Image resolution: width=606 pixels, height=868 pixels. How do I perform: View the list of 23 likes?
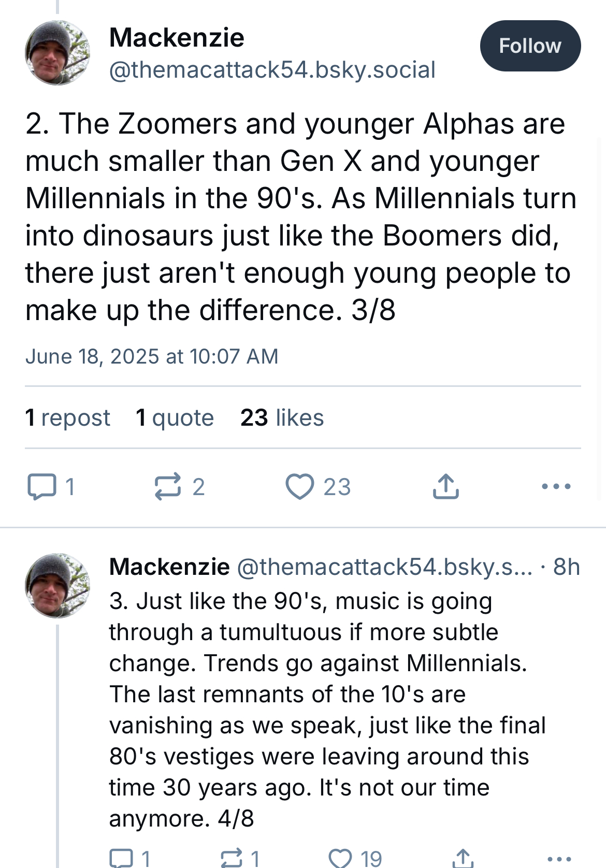pyautogui.click(x=282, y=417)
